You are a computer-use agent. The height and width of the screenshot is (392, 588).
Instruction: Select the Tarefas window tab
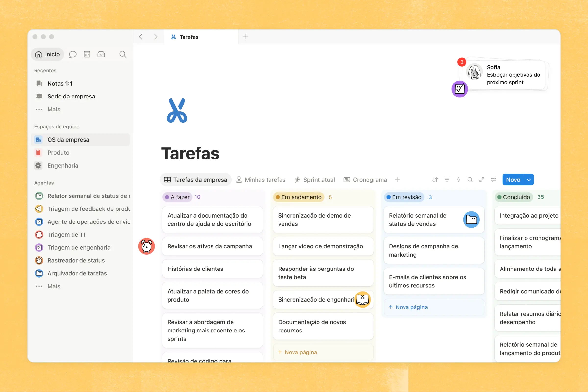[201, 37]
